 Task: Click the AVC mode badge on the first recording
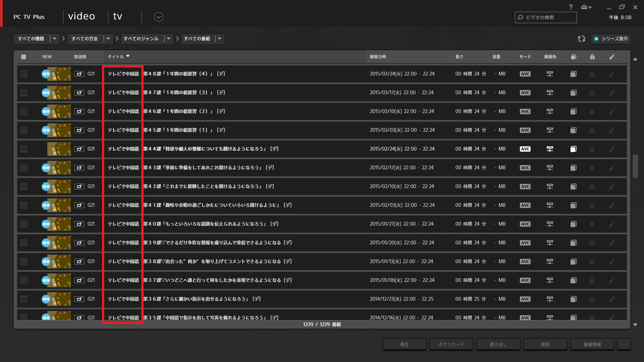(525, 74)
